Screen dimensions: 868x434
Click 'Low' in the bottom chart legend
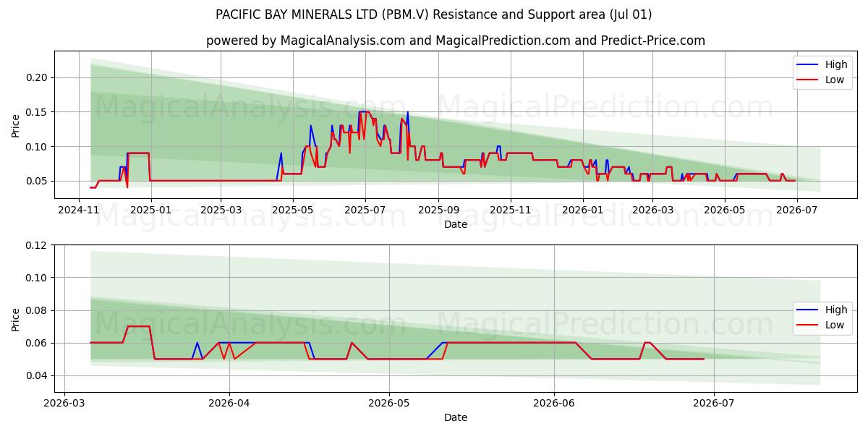[x=835, y=325]
